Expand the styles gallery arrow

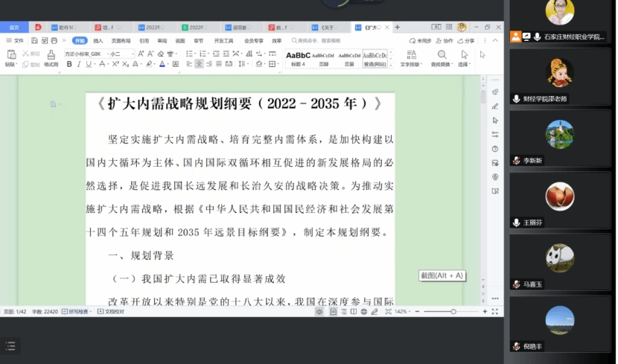coord(391,65)
